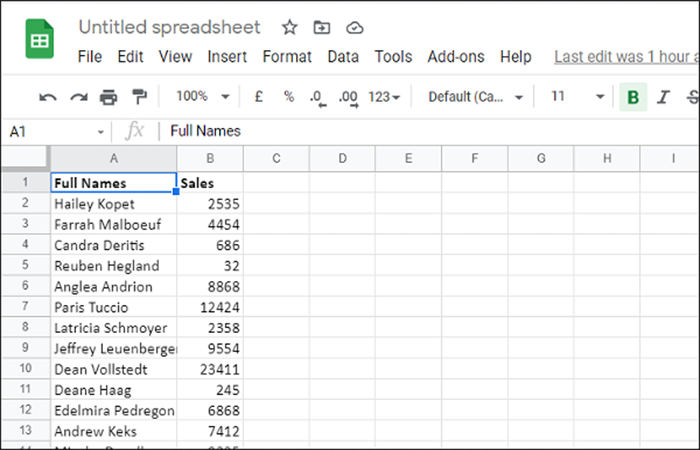700x450 pixels.
Task: Select the Andrew Keks cell
Action: coord(114,431)
